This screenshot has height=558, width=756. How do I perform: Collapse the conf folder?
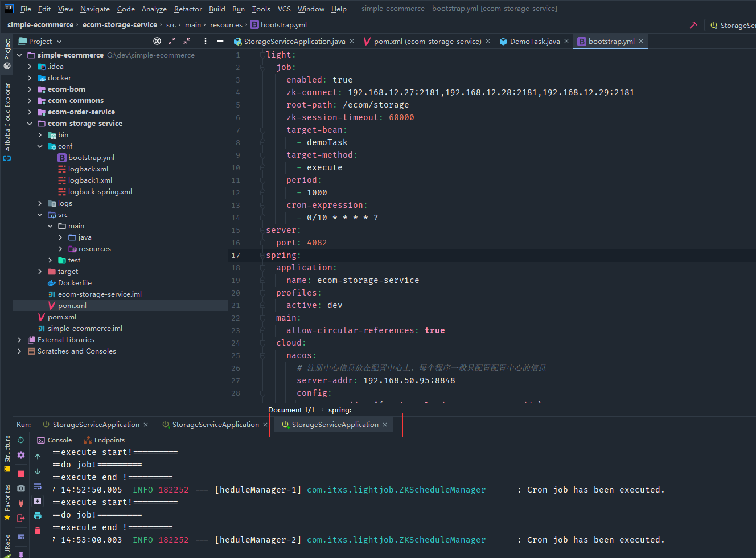(x=40, y=146)
